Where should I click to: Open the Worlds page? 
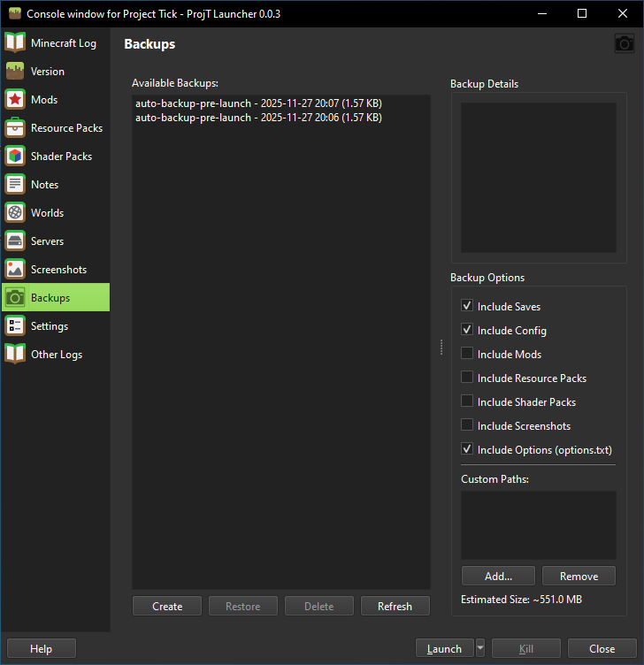[56, 212]
